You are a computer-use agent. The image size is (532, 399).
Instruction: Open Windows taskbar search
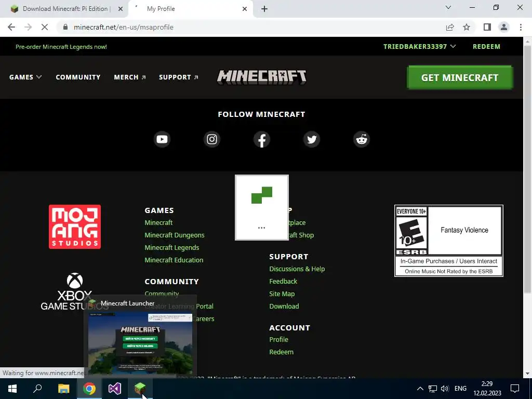pos(37,389)
